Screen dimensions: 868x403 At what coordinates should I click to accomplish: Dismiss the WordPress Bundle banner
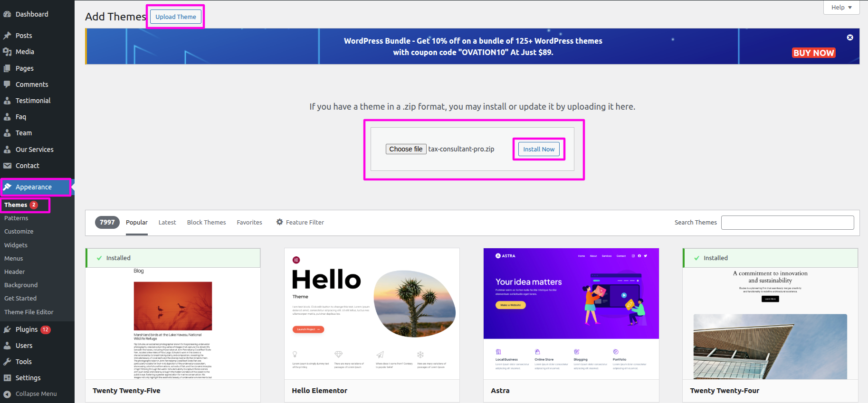pos(850,37)
